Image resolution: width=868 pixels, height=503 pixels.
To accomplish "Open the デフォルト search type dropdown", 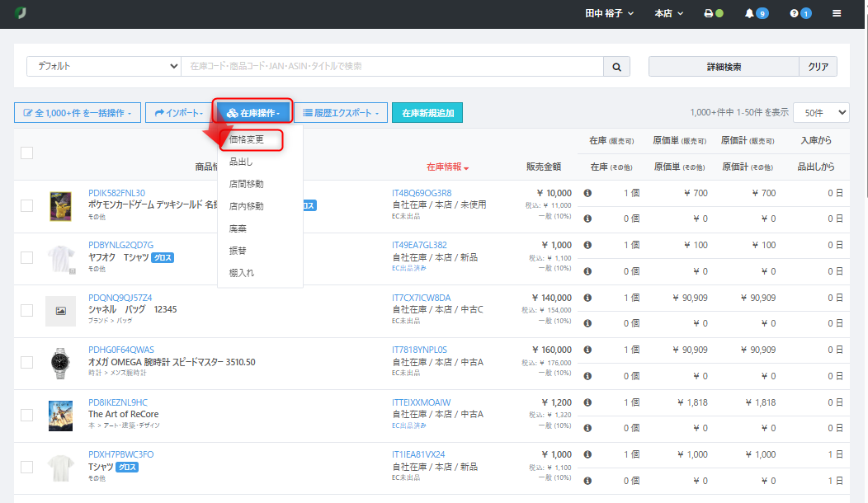I will tap(104, 66).
